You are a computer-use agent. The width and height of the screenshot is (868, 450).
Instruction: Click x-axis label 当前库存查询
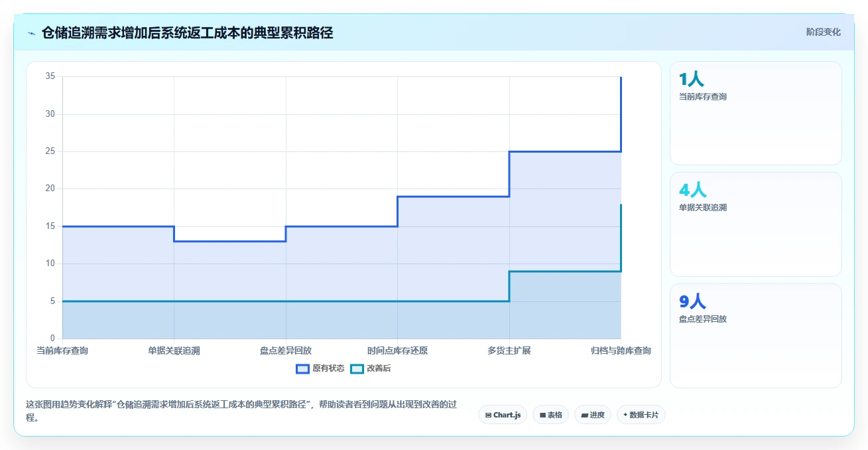point(62,350)
